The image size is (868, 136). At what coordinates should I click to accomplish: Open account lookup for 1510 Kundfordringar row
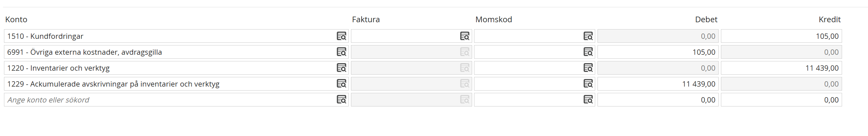pyautogui.click(x=341, y=36)
